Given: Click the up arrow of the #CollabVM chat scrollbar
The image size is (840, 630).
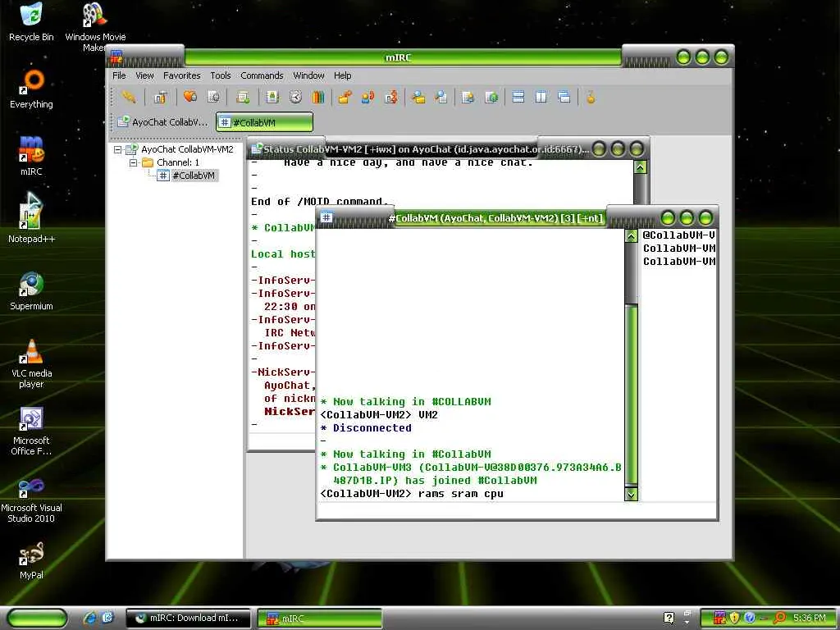Looking at the screenshot, I should pos(631,235).
